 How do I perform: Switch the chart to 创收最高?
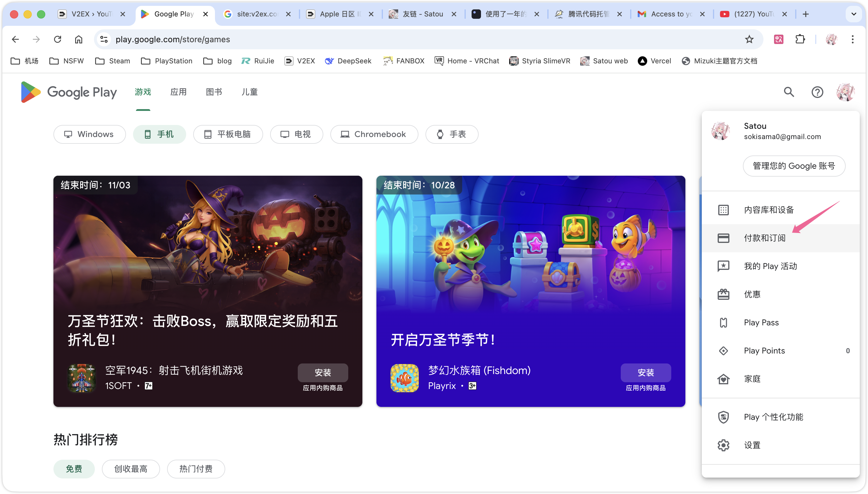pyautogui.click(x=131, y=469)
